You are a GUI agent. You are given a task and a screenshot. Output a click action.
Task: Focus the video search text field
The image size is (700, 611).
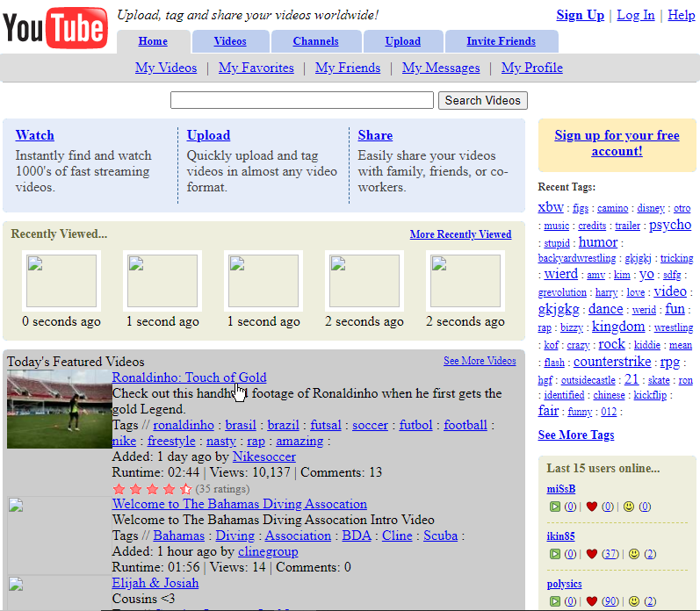(302, 100)
